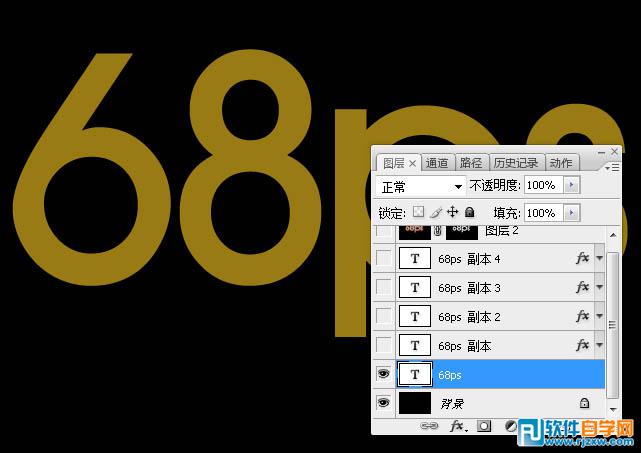Click the 填充 100% input field
This screenshot has height=453, width=641.
click(544, 213)
